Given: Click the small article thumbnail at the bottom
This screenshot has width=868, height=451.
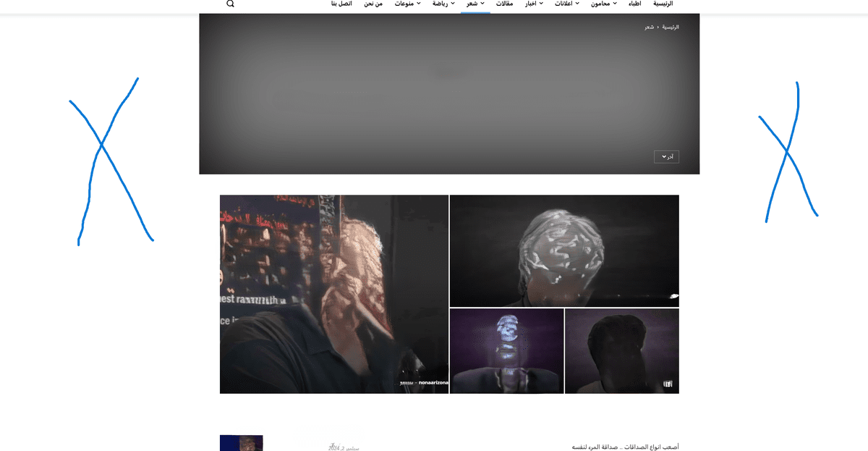Looking at the screenshot, I should click(x=241, y=442).
